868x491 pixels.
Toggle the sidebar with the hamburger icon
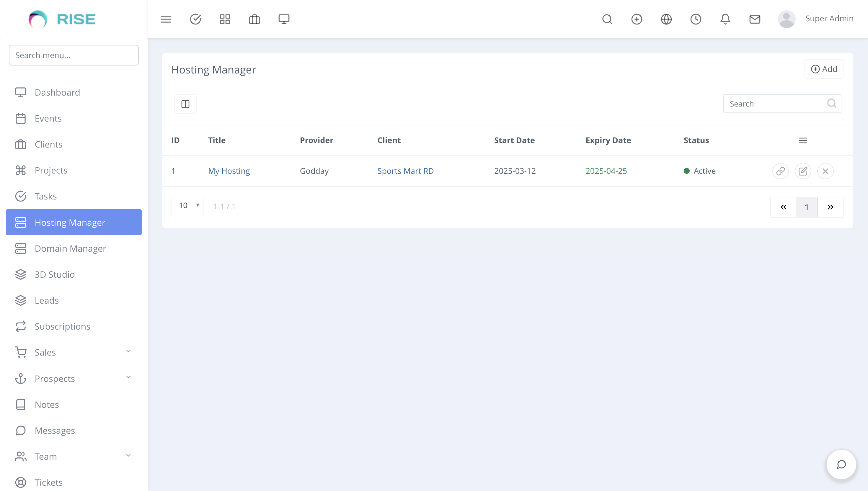[x=166, y=19]
